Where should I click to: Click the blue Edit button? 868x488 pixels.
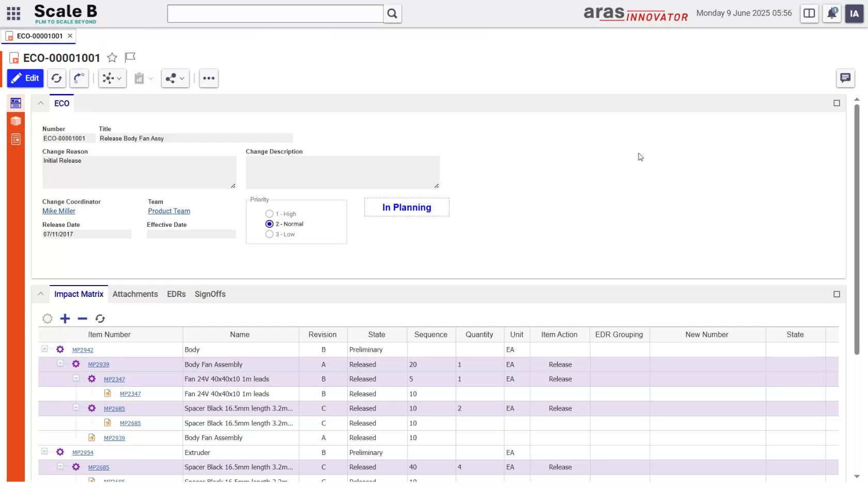[x=25, y=78]
